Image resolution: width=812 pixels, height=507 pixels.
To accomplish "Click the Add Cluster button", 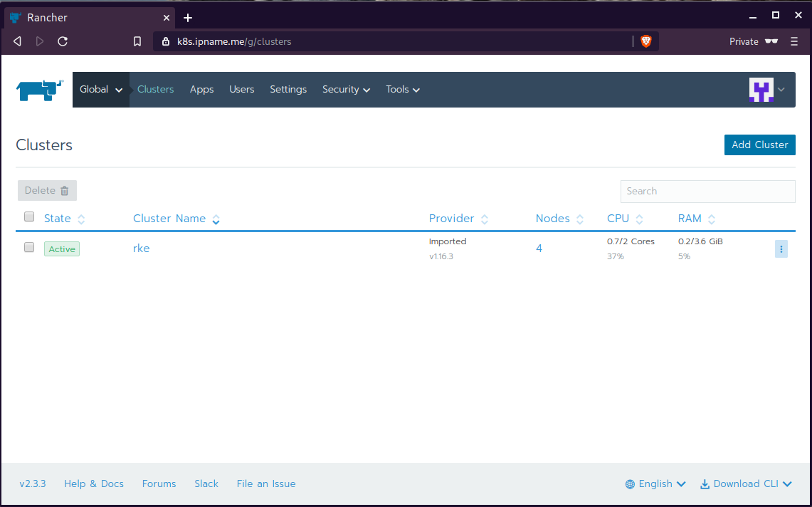I will click(759, 145).
